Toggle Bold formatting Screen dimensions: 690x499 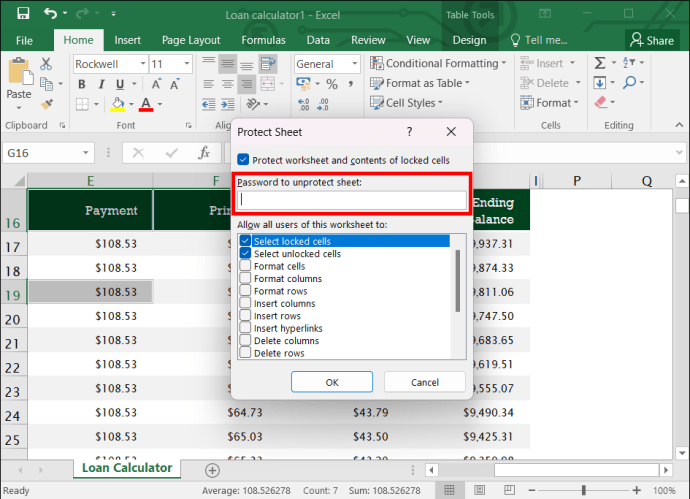[81, 84]
